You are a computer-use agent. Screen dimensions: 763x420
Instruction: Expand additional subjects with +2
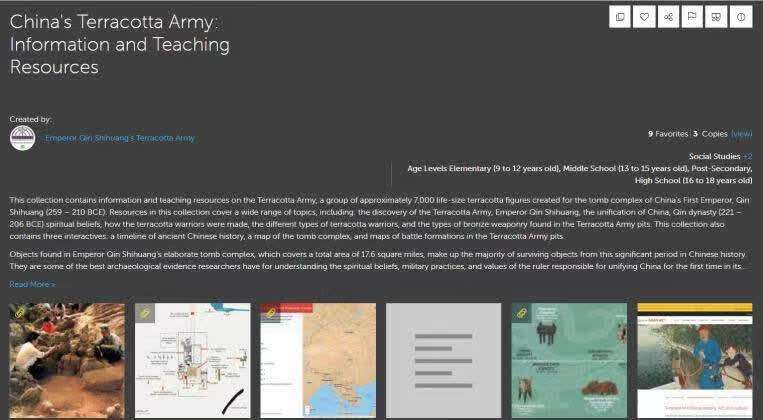click(747, 156)
